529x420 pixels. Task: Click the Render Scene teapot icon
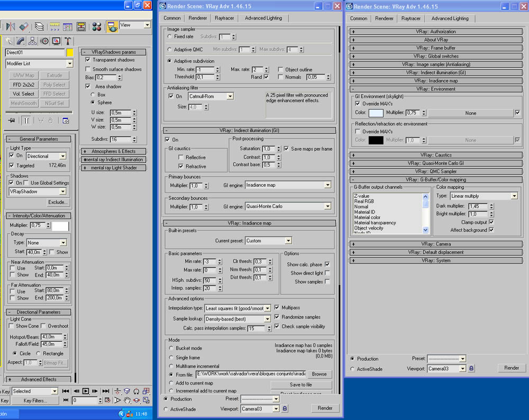pos(112,26)
